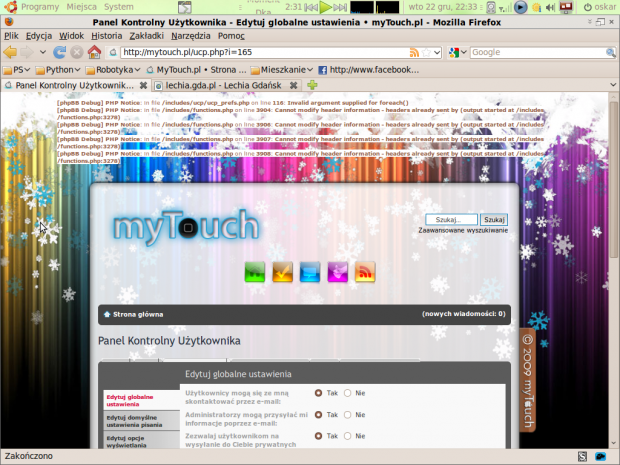Click the orange RSS icon on myTouch

click(365, 272)
